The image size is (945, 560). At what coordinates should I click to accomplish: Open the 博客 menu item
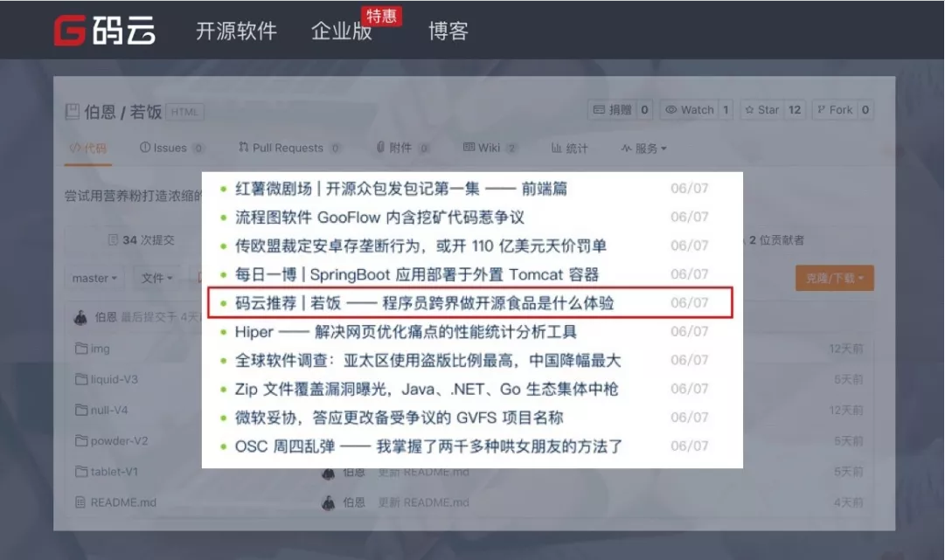pos(448,31)
